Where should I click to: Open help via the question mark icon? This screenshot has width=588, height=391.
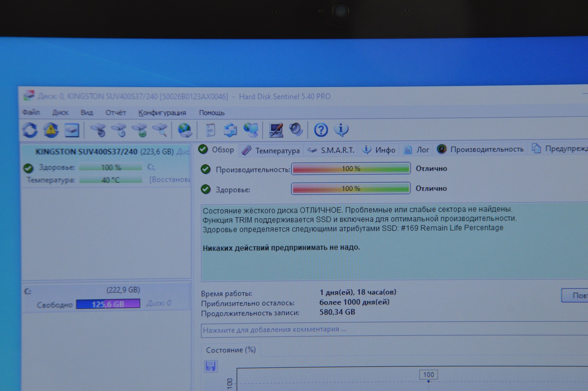(320, 130)
